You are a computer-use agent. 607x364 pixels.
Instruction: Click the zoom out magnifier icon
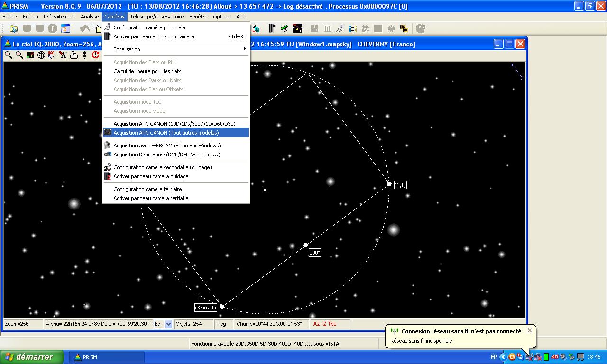coord(9,55)
